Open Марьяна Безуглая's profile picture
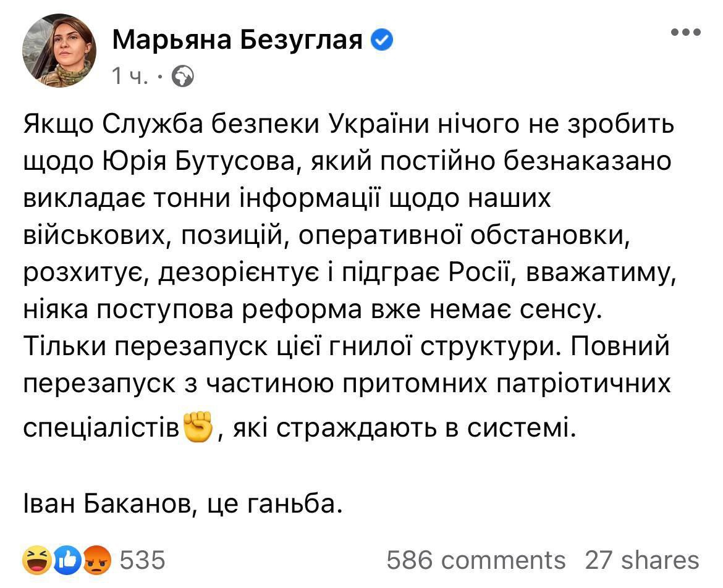Viewport: 723px width, 588px height. click(59, 51)
